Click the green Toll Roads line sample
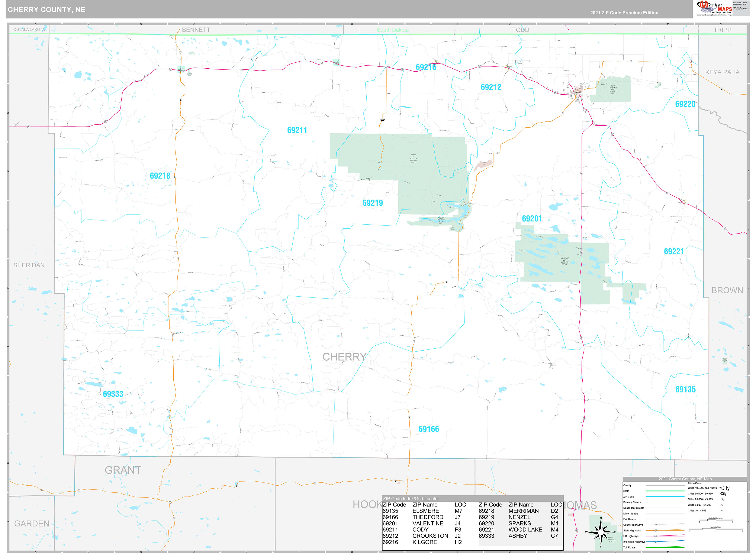 665,547
